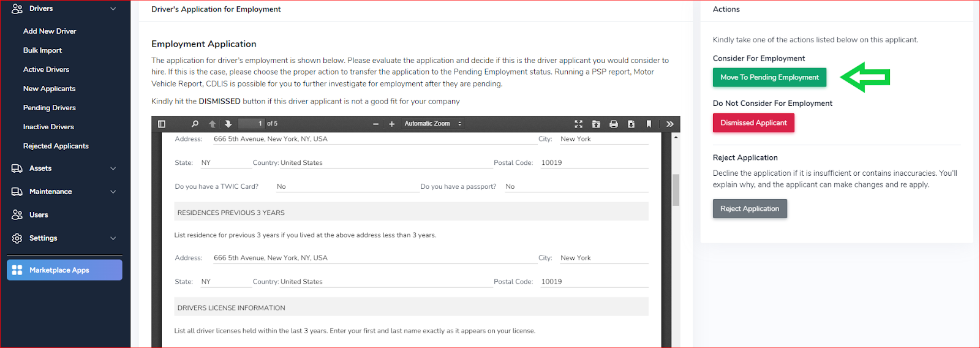Click the PDF bookmark icon

tap(649, 124)
